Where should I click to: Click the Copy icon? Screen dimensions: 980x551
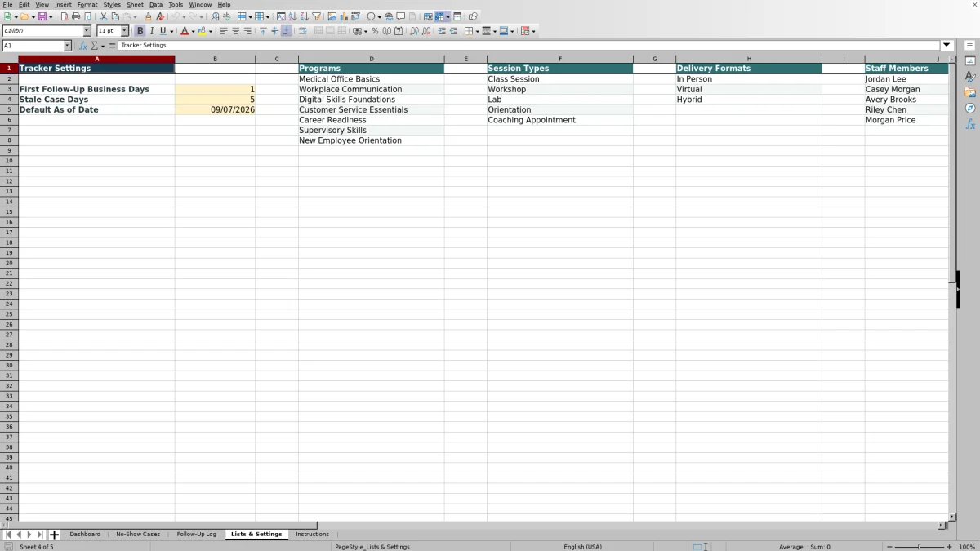(114, 16)
